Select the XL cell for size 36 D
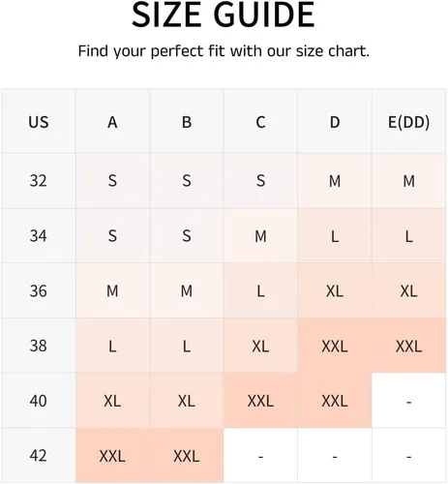The width and height of the screenshot is (448, 484). (x=335, y=290)
